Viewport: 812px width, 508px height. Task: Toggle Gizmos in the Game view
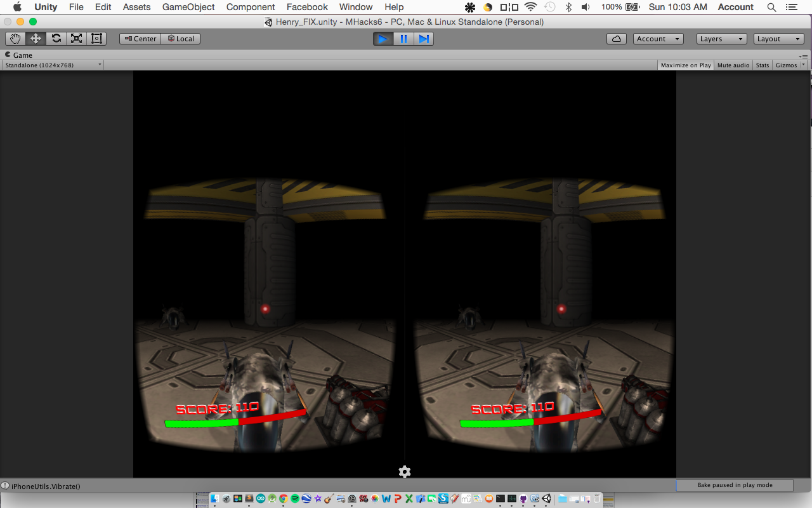pos(786,65)
